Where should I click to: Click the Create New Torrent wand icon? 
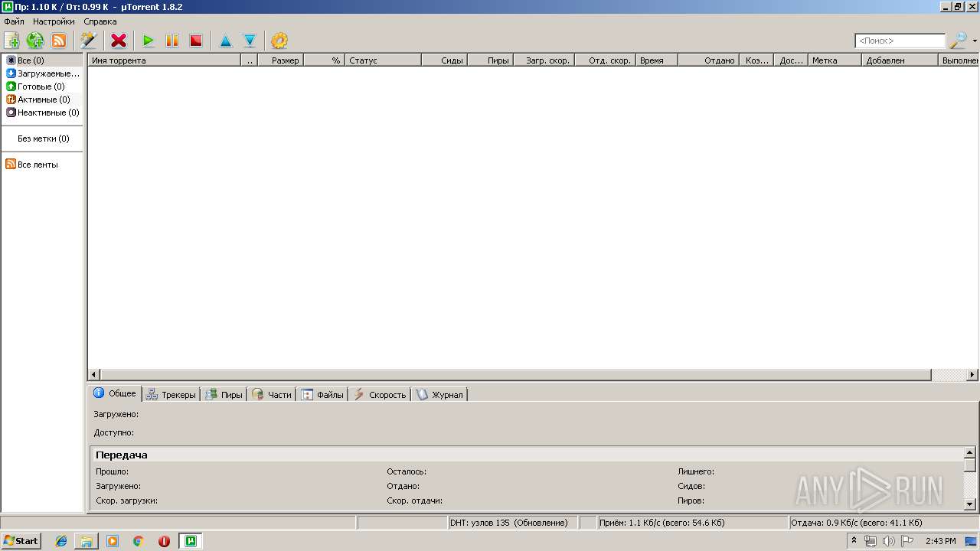[89, 41]
